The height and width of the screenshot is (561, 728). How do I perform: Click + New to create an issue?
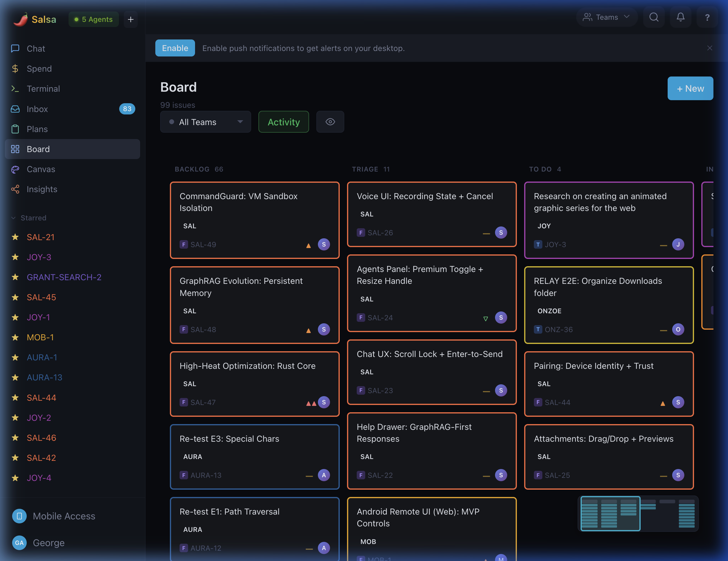(690, 88)
